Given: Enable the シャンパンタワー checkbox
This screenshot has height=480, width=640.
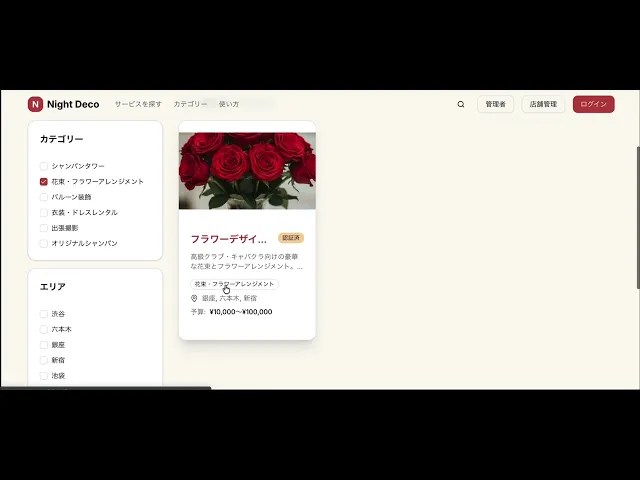Looking at the screenshot, I should click(x=44, y=166).
